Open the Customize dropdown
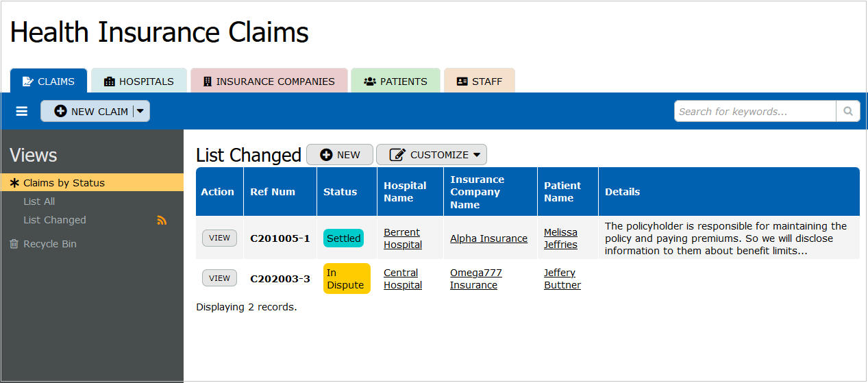 click(432, 155)
